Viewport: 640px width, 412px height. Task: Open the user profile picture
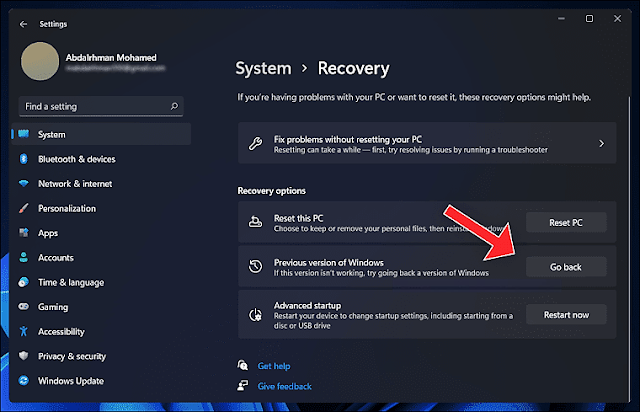40,61
